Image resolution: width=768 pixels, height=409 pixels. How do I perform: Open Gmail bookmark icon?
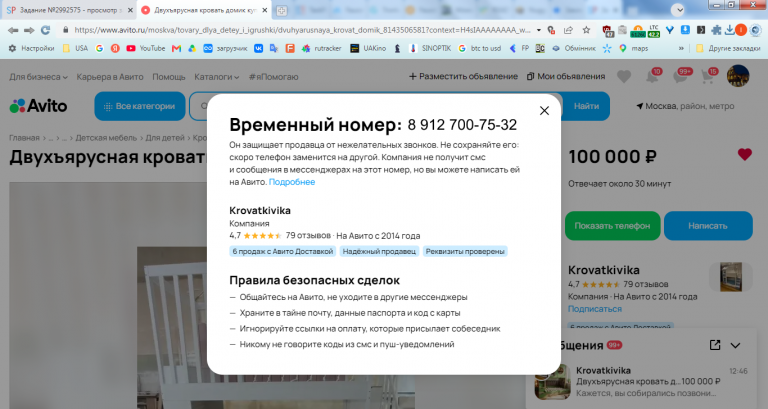(x=176, y=48)
